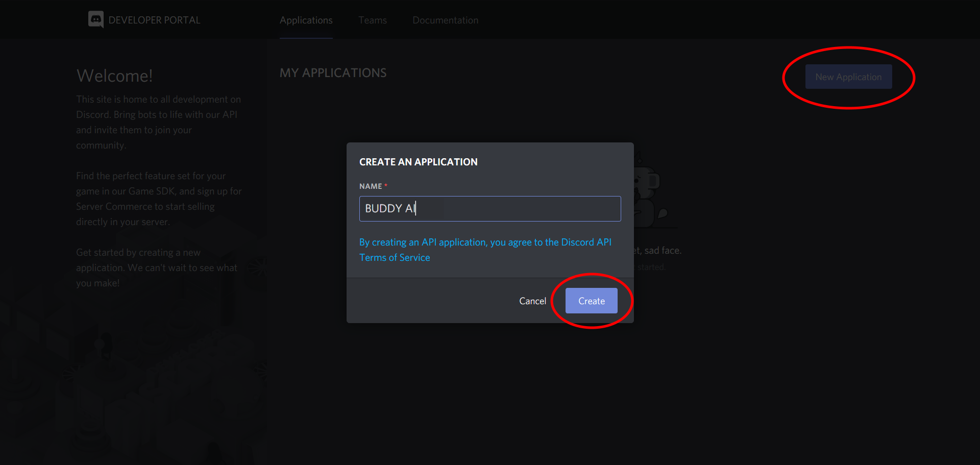Click the 'This site is home' intro paragraph
The width and height of the screenshot is (980, 465).
[158, 122]
